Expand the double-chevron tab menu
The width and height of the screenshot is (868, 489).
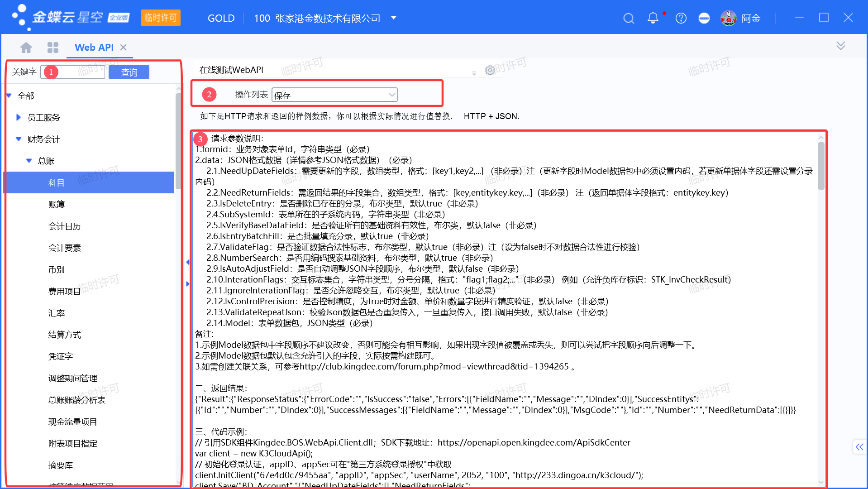841,46
